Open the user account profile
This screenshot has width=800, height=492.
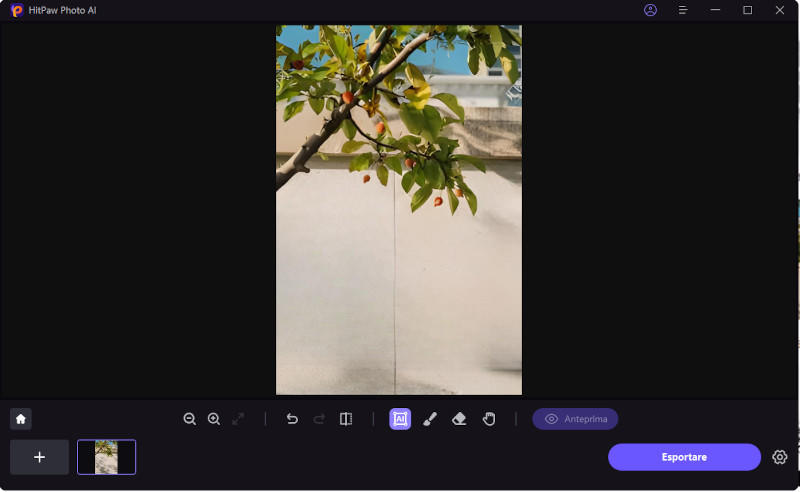[651, 10]
